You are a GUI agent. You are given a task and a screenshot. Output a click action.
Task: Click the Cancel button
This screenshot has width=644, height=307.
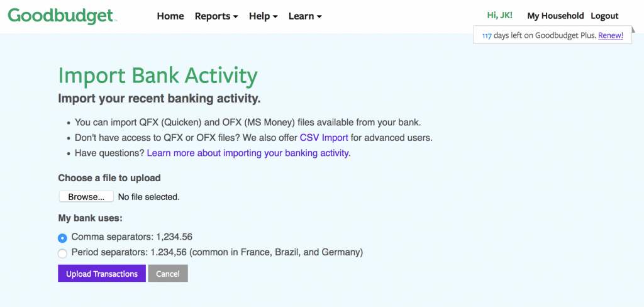[168, 273]
